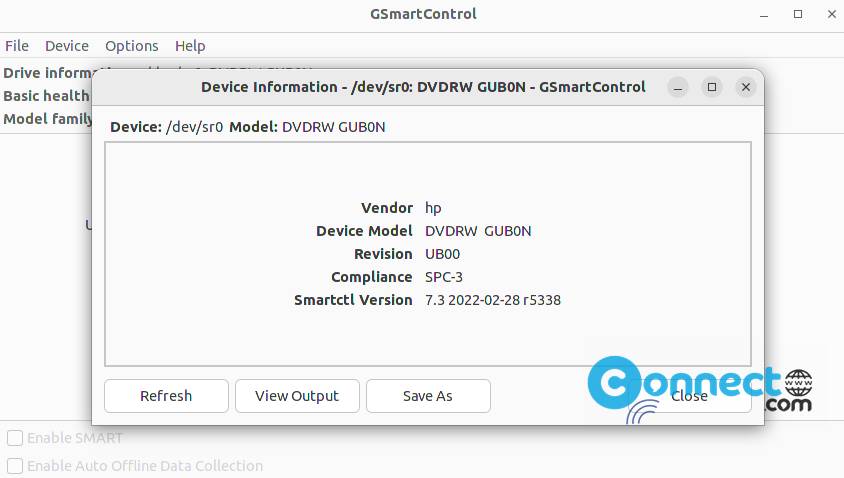Open the File menu

17,46
